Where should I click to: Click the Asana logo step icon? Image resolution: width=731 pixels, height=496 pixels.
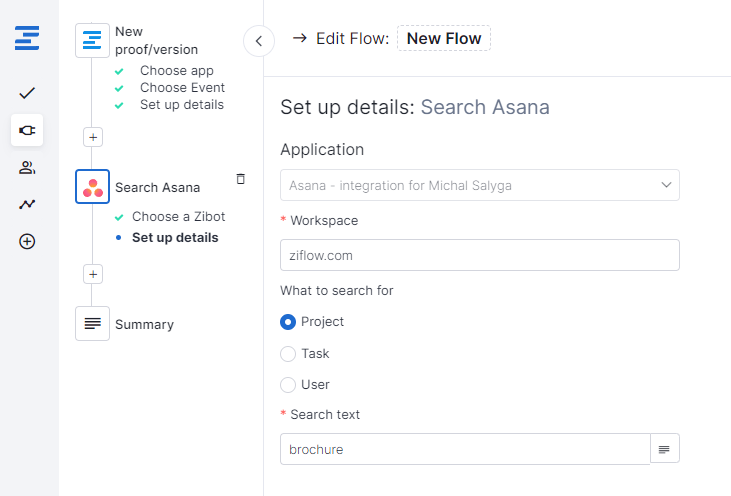pos(92,186)
